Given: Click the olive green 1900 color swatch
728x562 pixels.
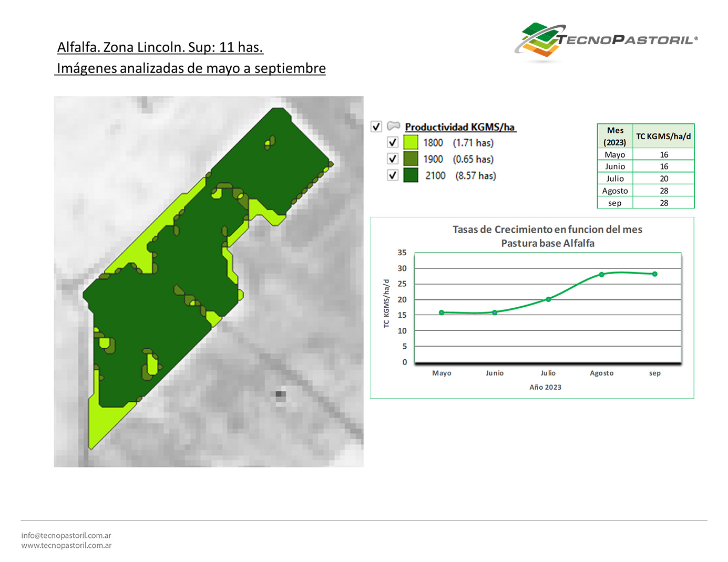Looking at the screenshot, I should (x=411, y=159).
